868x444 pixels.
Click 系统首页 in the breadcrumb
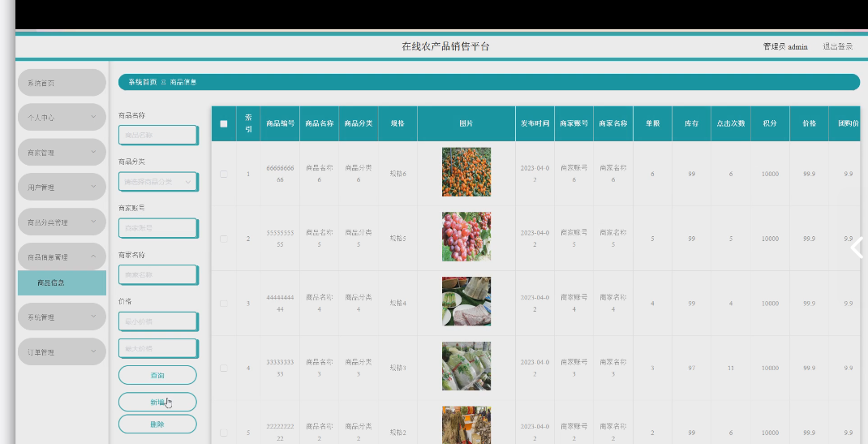click(x=142, y=82)
